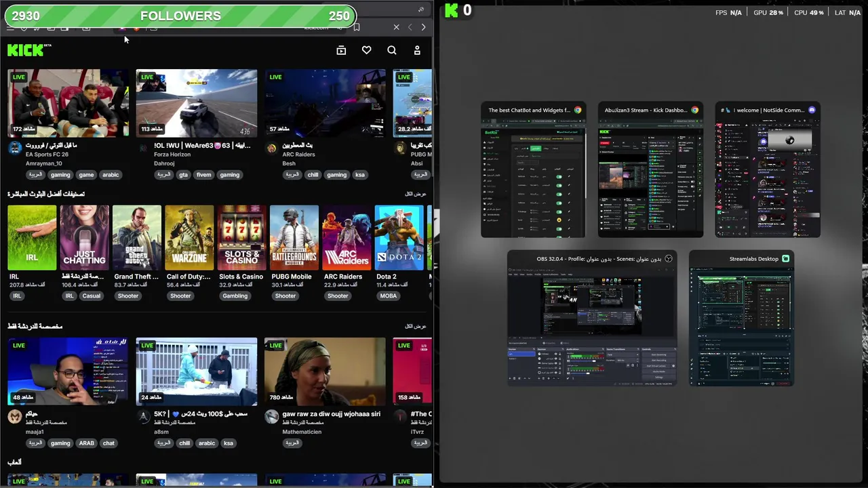Click the right arrow in the browser toolbar
Image resolution: width=868 pixels, height=488 pixels.
[423, 27]
